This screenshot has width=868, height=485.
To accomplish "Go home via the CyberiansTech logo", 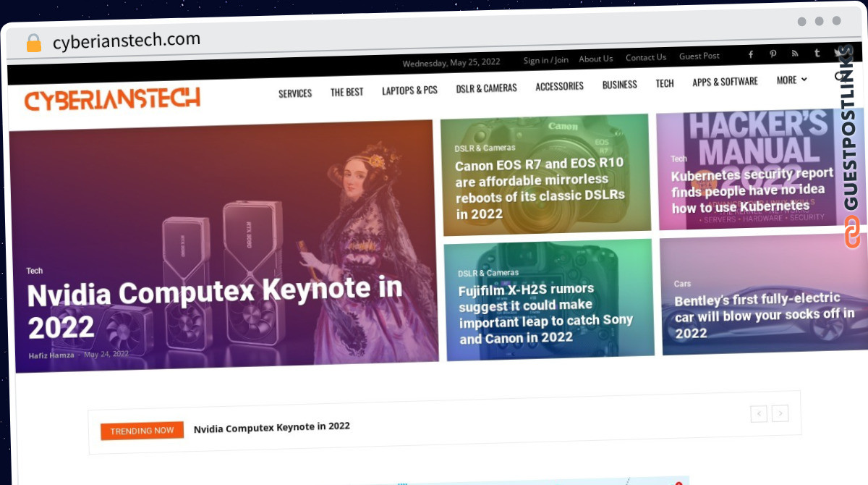I will pyautogui.click(x=112, y=99).
